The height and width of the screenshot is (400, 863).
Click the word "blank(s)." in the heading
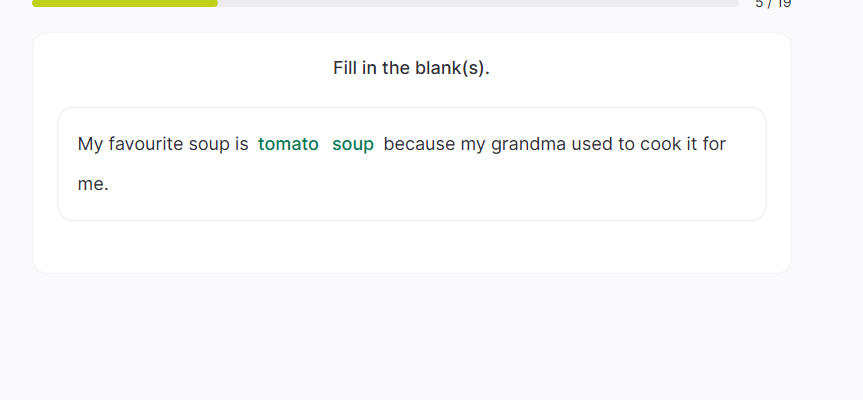point(453,68)
